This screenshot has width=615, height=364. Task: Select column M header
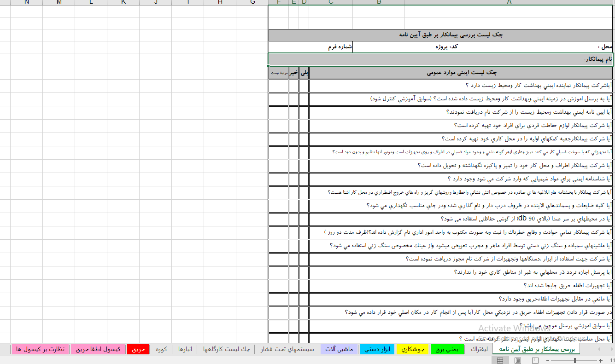(59, 2)
